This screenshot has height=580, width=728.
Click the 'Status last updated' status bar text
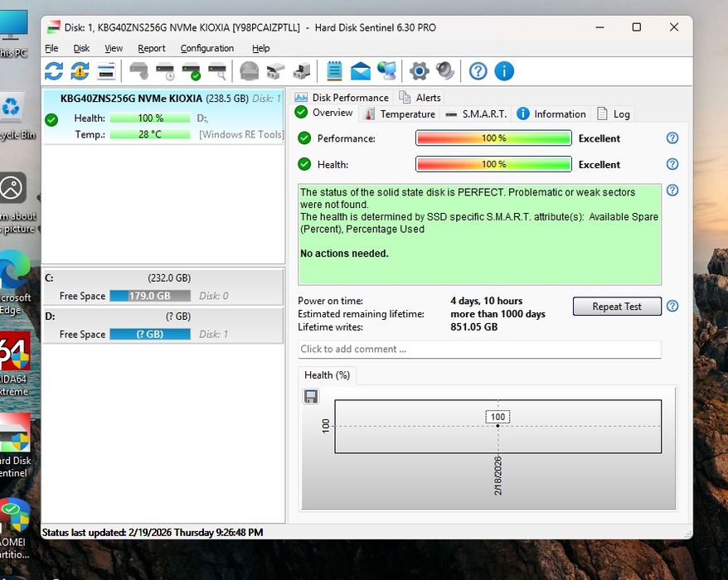[x=153, y=532]
